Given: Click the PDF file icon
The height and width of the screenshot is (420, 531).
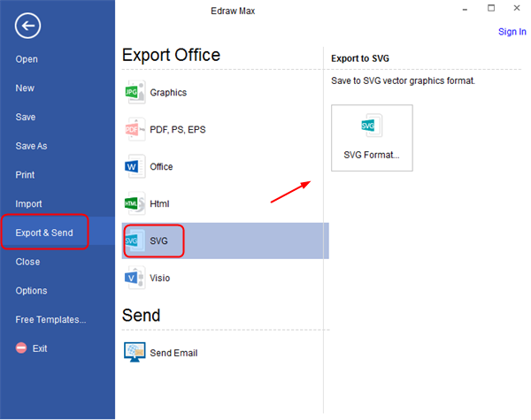Looking at the screenshot, I should [x=135, y=129].
